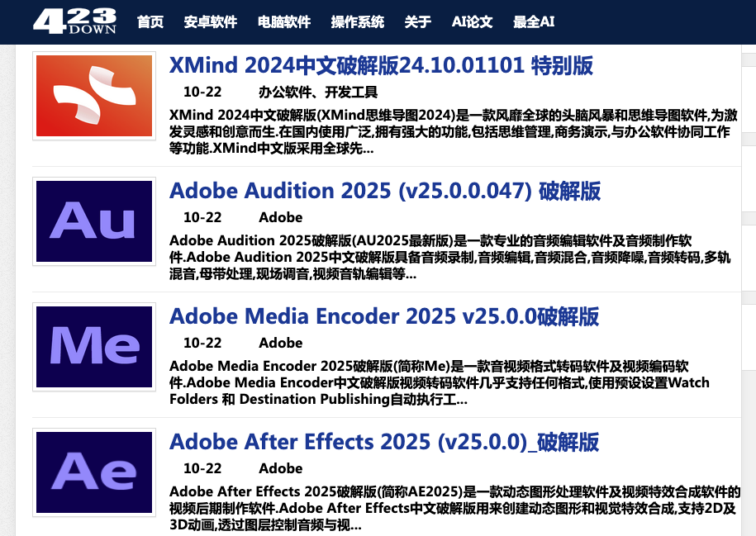
Task: Open the 安卓软件 menu item
Action: click(x=210, y=21)
